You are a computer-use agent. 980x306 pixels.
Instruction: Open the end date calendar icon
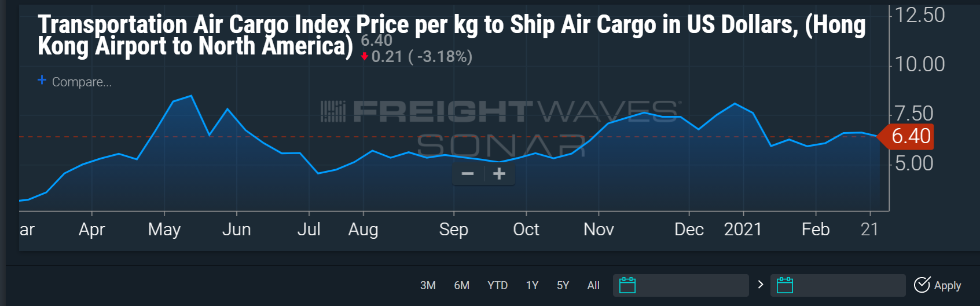point(785,285)
